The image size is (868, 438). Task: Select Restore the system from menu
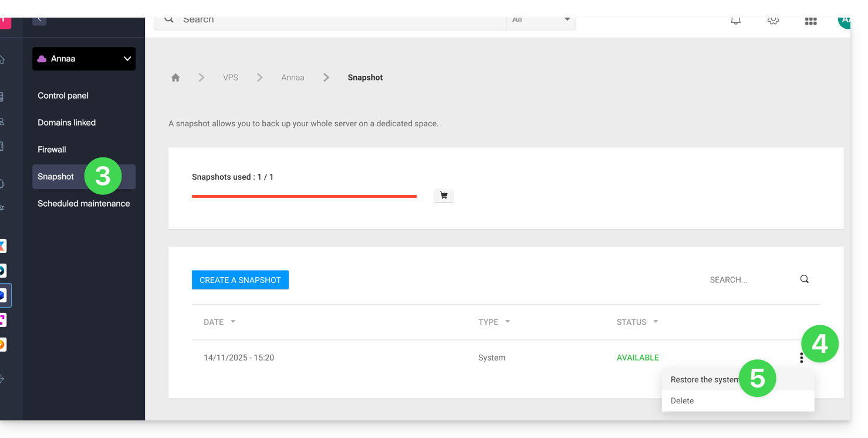coord(704,380)
